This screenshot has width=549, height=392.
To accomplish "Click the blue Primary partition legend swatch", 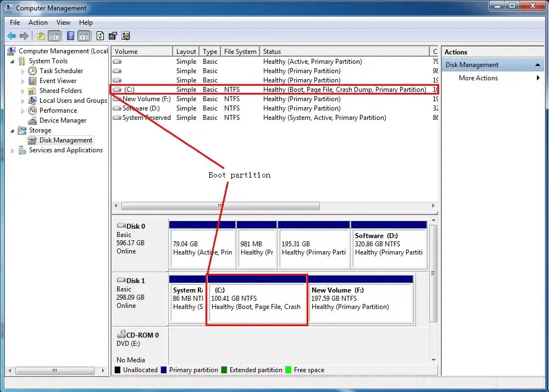I will click(164, 370).
